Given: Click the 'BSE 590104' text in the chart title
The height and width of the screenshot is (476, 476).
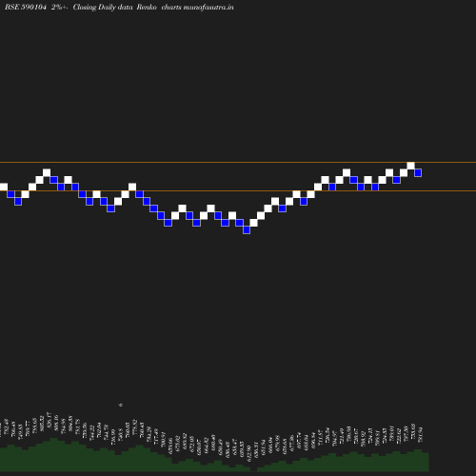Looking at the screenshot, I should (x=26, y=8).
